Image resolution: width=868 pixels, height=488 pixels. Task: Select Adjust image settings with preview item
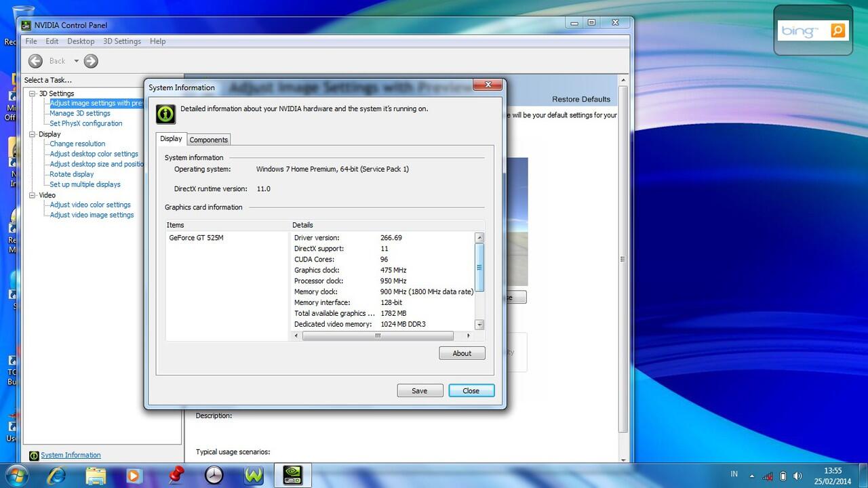96,103
